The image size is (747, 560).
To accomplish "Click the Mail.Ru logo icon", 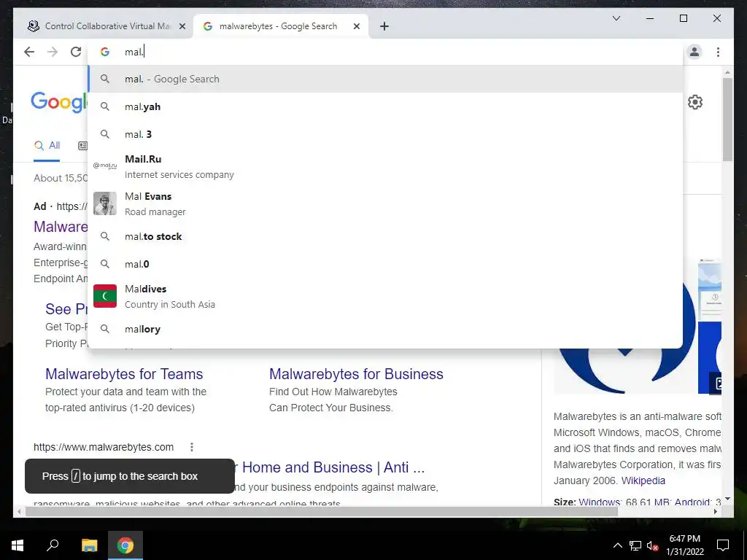I will [105, 166].
